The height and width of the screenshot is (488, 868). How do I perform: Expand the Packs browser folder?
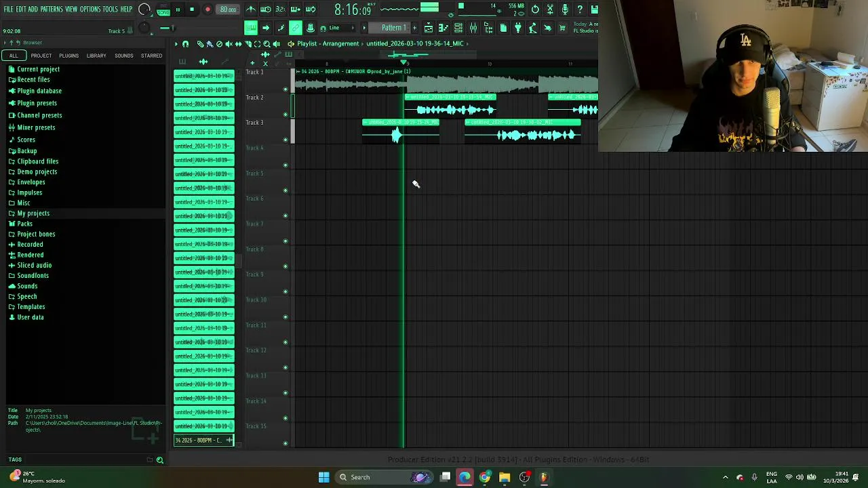24,224
